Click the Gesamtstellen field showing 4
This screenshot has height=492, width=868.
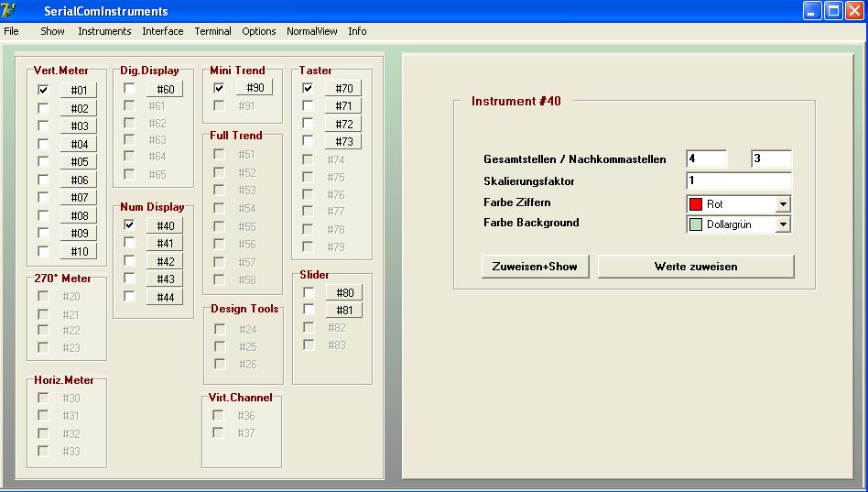[706, 159]
